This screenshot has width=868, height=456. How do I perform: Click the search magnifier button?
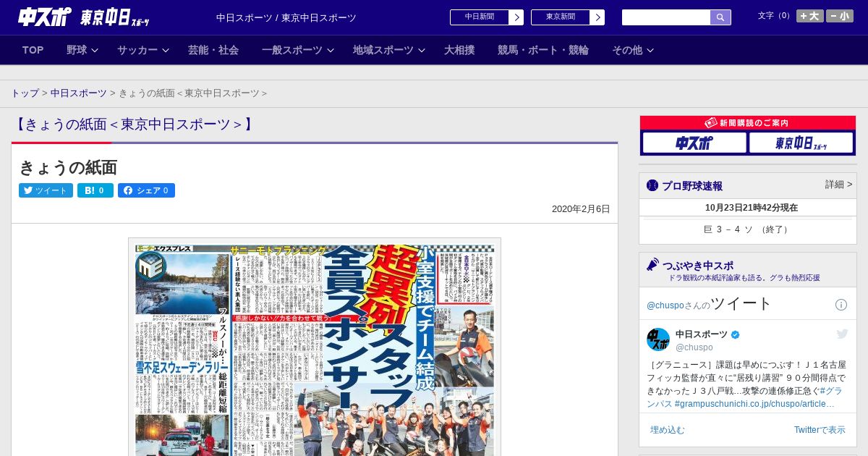(x=720, y=17)
